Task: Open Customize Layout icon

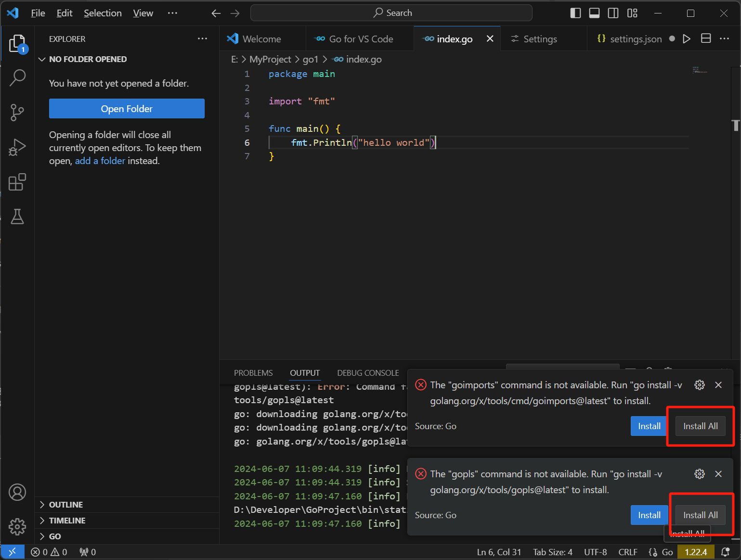Action: coord(632,13)
